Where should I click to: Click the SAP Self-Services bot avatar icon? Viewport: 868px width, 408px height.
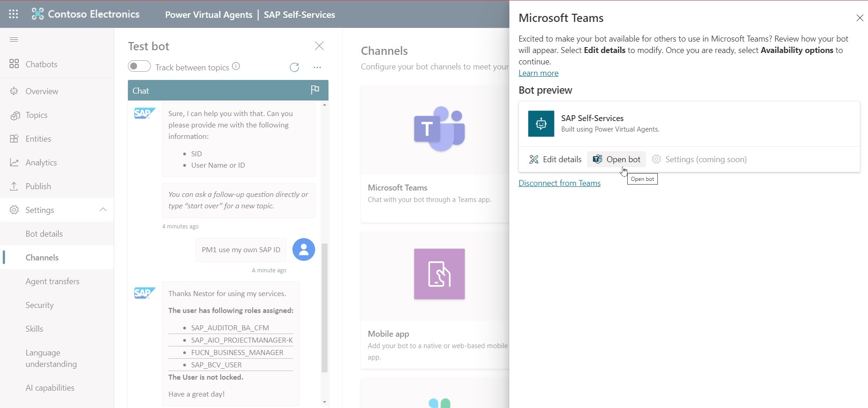click(x=541, y=124)
